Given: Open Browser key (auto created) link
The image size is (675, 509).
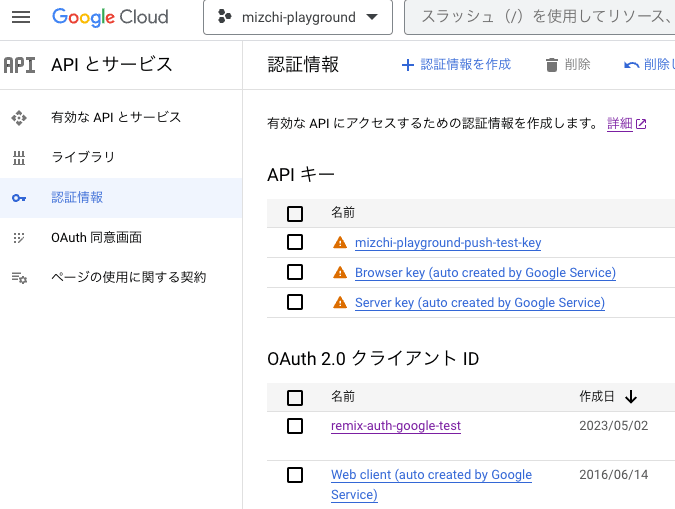Looking at the screenshot, I should tap(485, 273).
